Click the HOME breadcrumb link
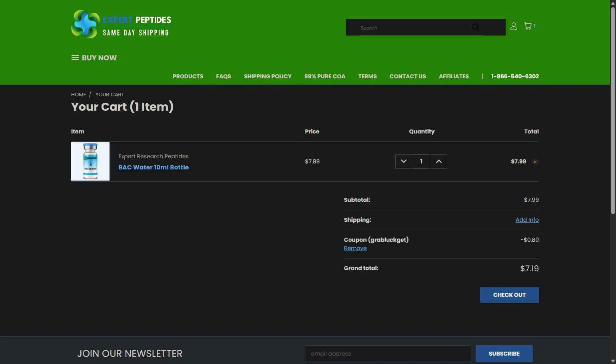 (78, 95)
